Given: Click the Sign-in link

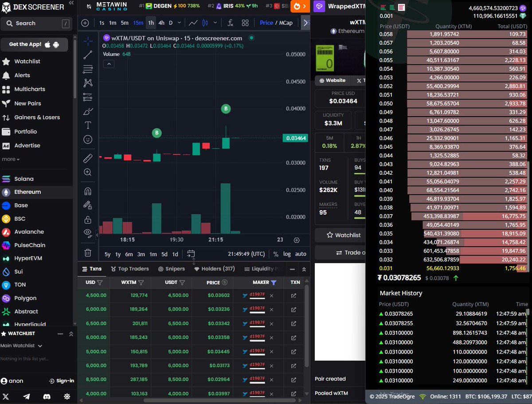Looking at the screenshot, I should 61,381.
